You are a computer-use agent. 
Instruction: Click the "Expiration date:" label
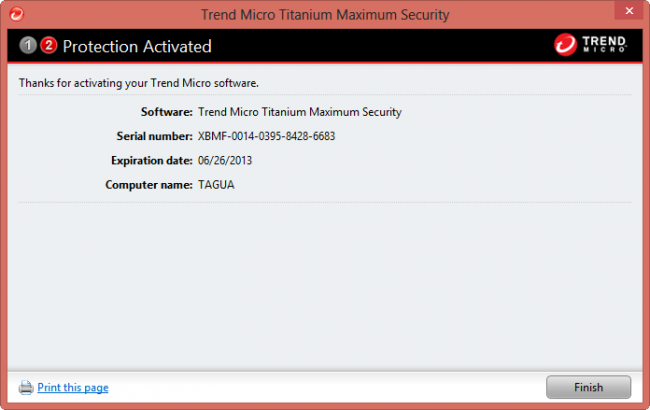(151, 161)
